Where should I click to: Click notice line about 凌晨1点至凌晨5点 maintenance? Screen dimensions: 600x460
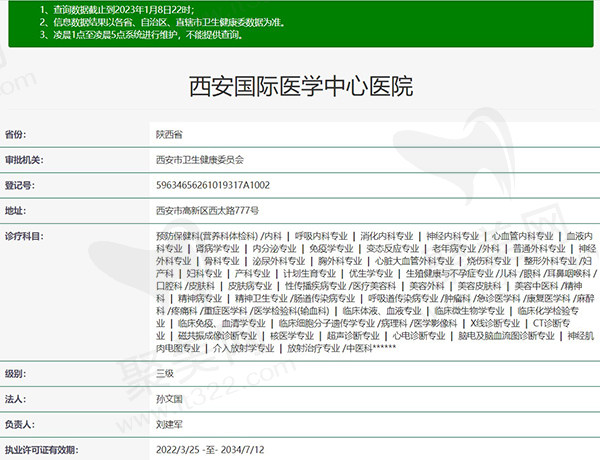[141, 35]
